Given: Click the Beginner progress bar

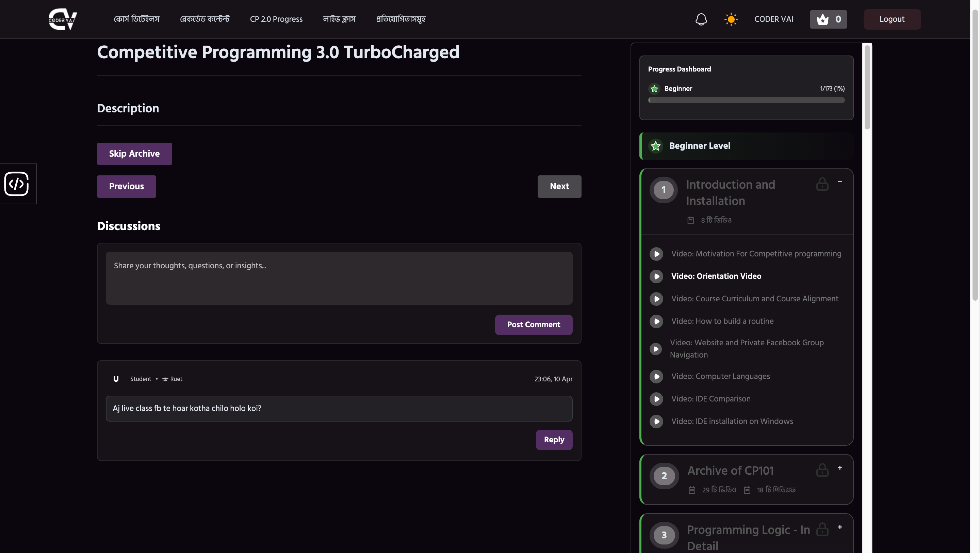Looking at the screenshot, I should pyautogui.click(x=746, y=100).
